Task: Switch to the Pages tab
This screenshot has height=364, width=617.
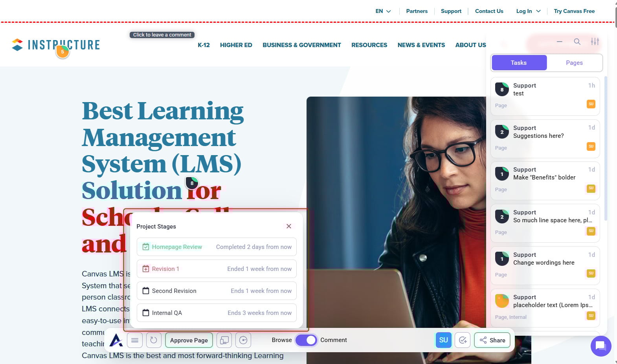Action: click(x=574, y=63)
